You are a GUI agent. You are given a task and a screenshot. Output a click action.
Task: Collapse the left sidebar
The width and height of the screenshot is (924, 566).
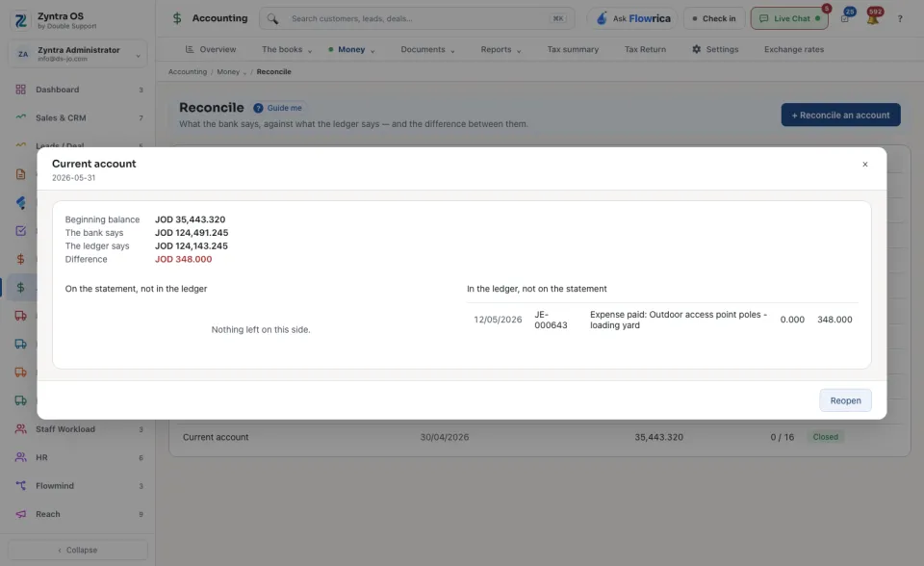tap(78, 550)
